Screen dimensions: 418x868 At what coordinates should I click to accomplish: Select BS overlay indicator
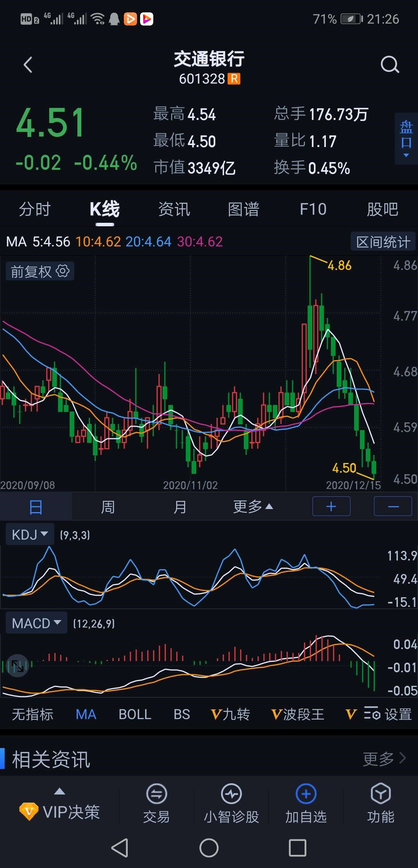coord(182,714)
